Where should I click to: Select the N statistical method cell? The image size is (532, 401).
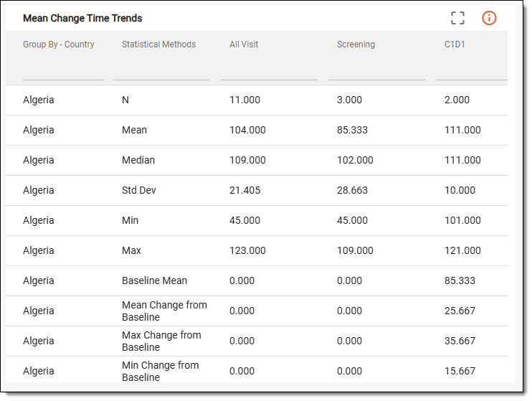[125, 100]
